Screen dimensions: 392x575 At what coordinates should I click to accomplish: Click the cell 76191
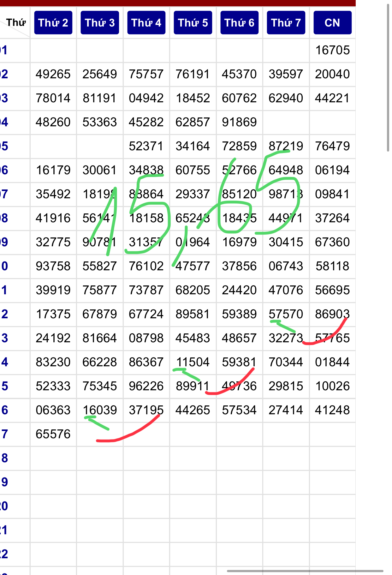pyautogui.click(x=193, y=74)
